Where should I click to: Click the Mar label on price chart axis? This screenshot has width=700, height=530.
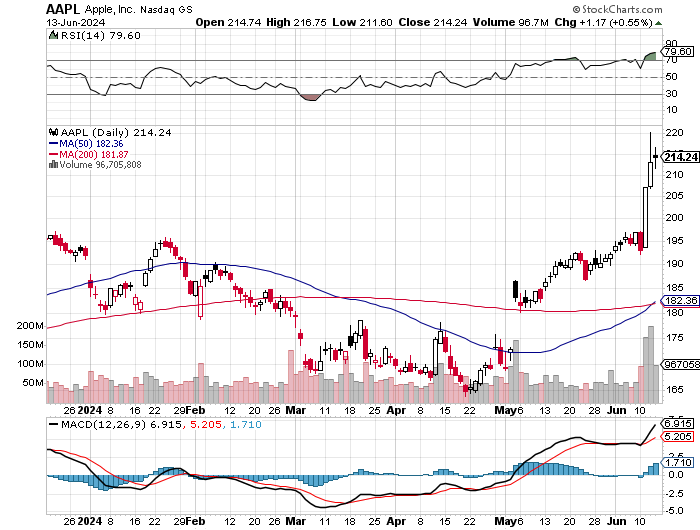coord(296,410)
